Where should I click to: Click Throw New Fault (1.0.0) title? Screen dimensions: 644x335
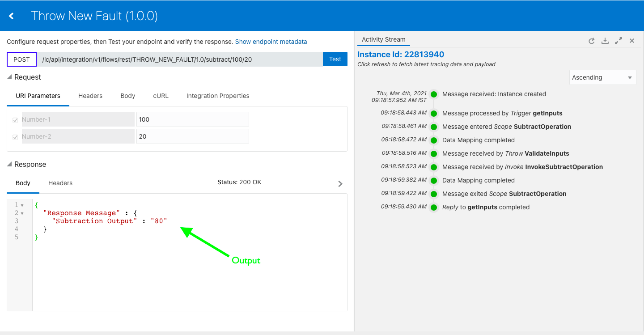point(94,16)
